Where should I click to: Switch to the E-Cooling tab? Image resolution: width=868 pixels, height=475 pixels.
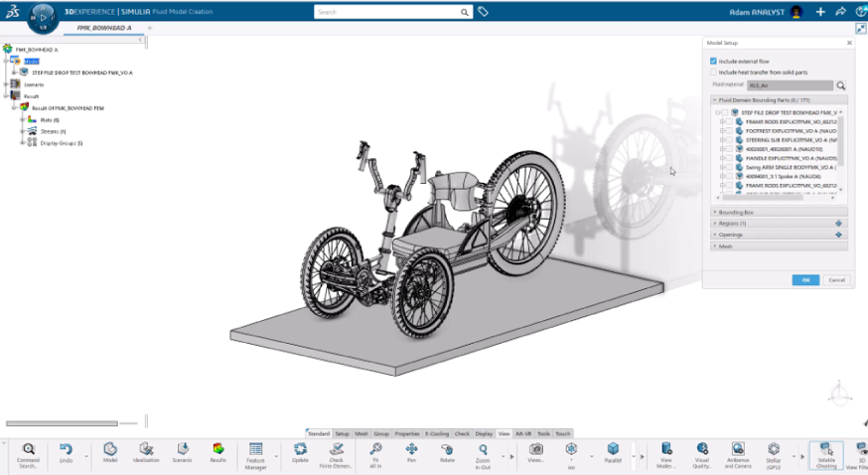pos(437,433)
